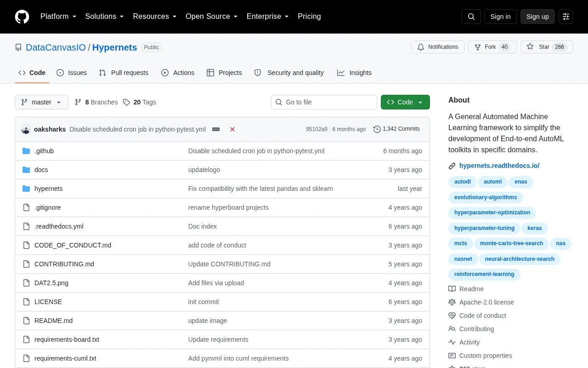Click the fork icon in Fork button
This screenshot has height=368, width=588.
click(x=478, y=47)
